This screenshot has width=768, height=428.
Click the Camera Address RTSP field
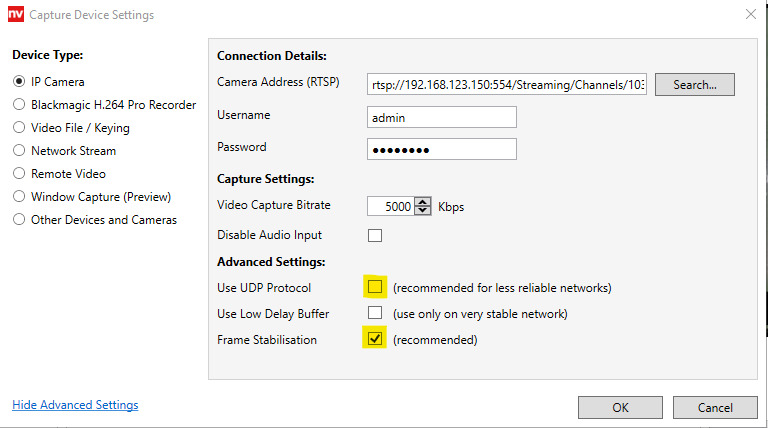click(506, 84)
